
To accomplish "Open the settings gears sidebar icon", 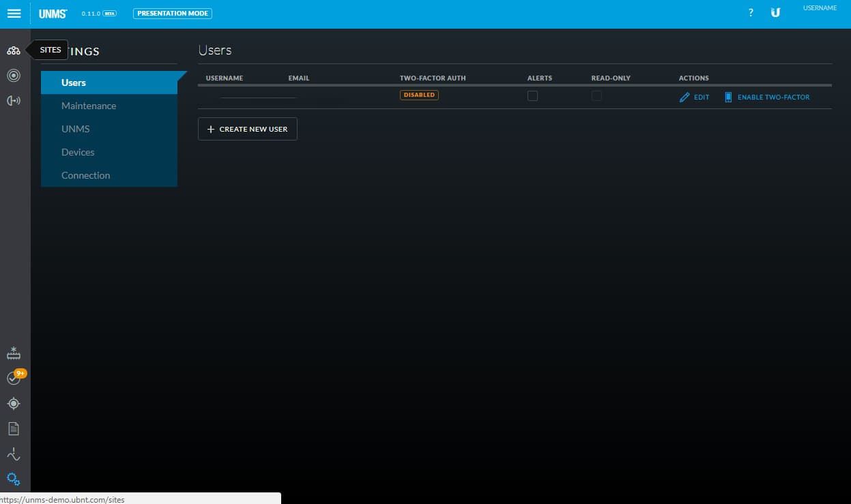I will (x=14, y=479).
